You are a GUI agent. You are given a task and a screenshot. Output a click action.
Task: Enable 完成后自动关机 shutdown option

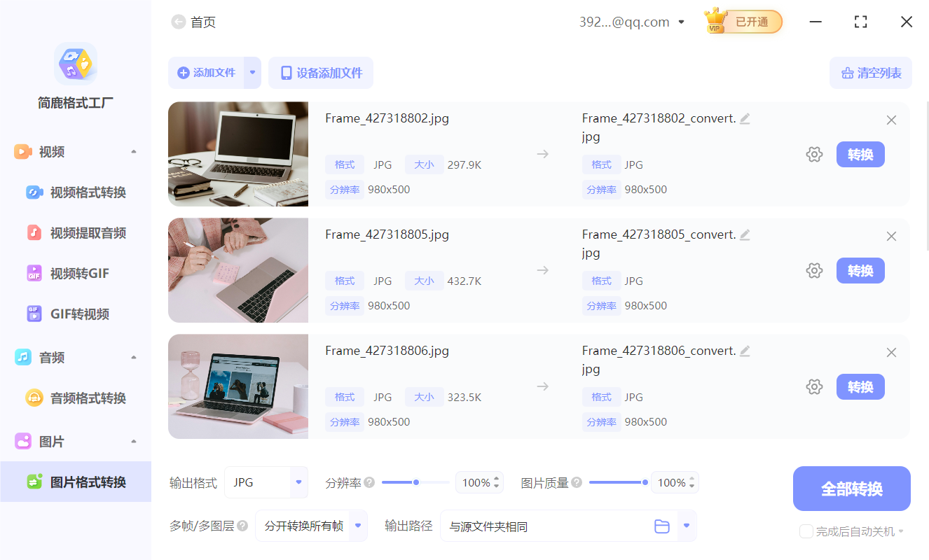[x=806, y=531]
